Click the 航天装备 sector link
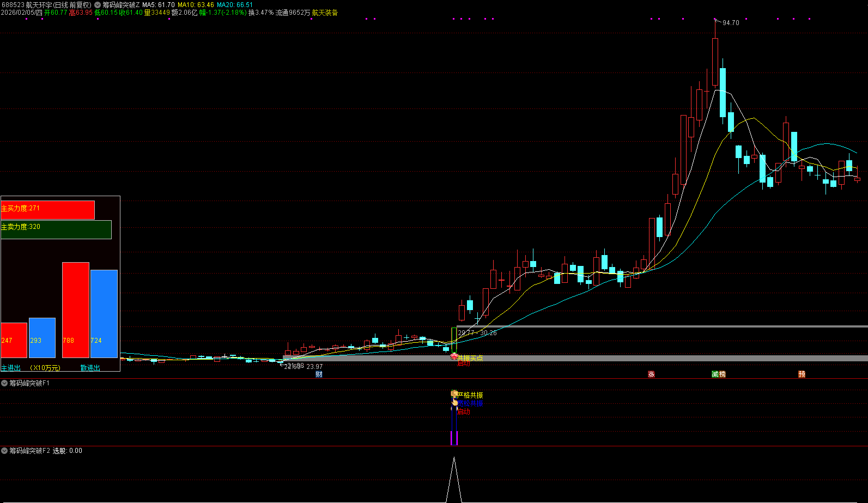868x503 pixels. click(x=325, y=13)
